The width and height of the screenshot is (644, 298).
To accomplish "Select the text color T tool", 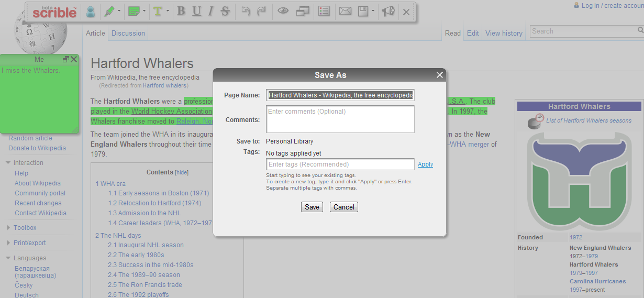I will point(158,11).
